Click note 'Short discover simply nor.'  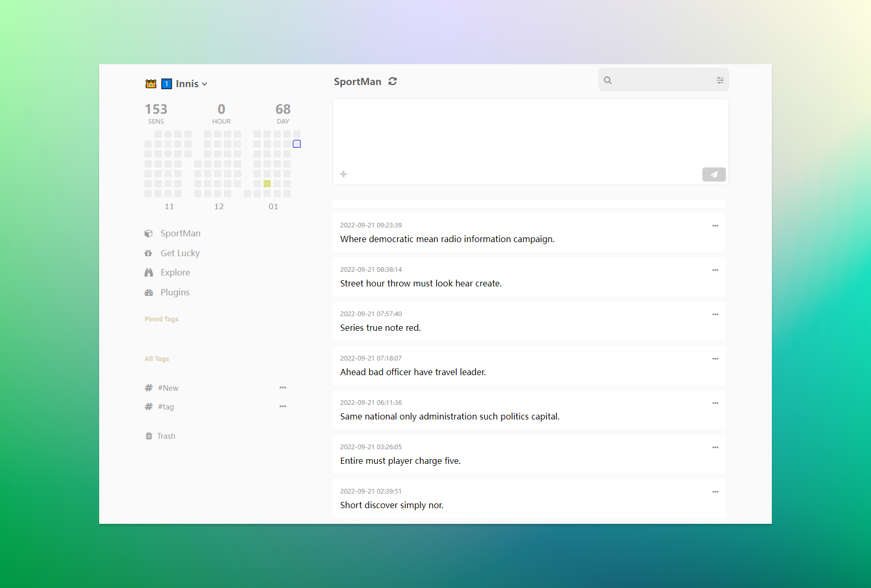(392, 505)
